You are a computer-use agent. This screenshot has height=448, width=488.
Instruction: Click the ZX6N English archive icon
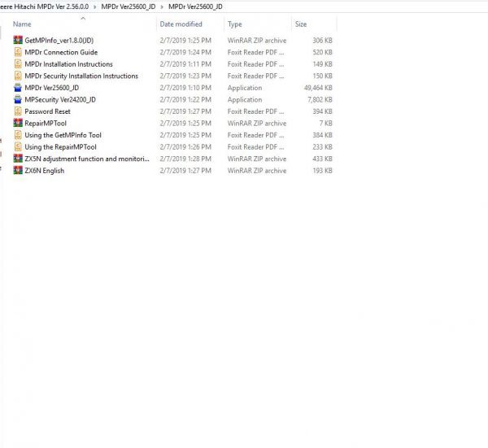(18, 170)
